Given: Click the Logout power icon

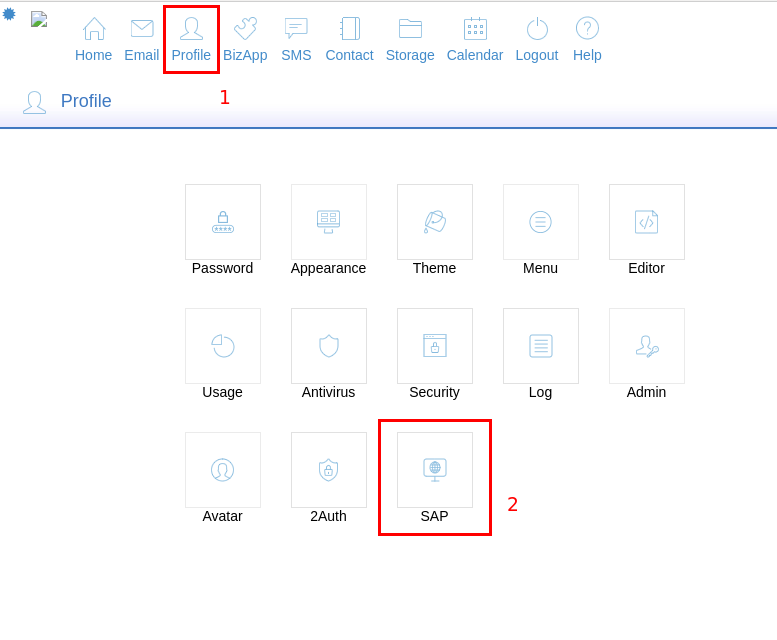Looking at the screenshot, I should [537, 29].
